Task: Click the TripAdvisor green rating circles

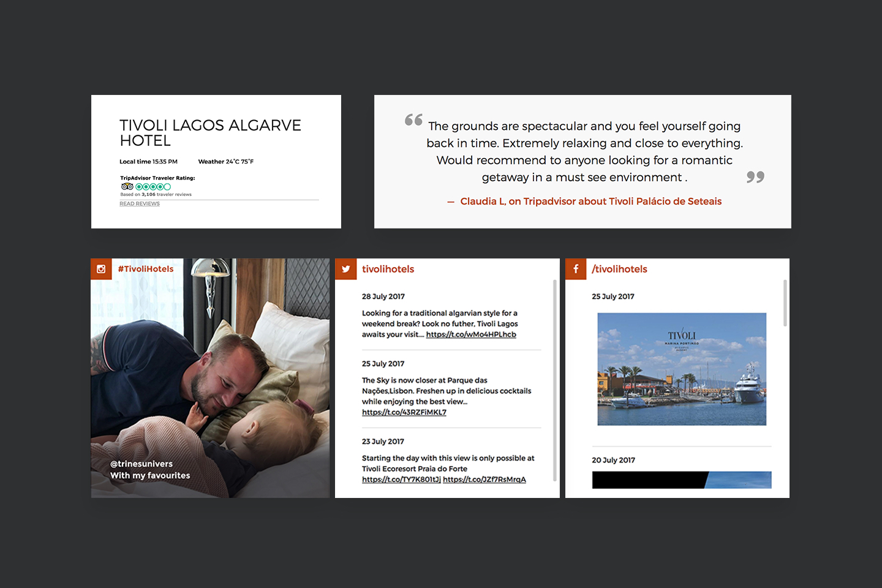Action: coord(153,186)
